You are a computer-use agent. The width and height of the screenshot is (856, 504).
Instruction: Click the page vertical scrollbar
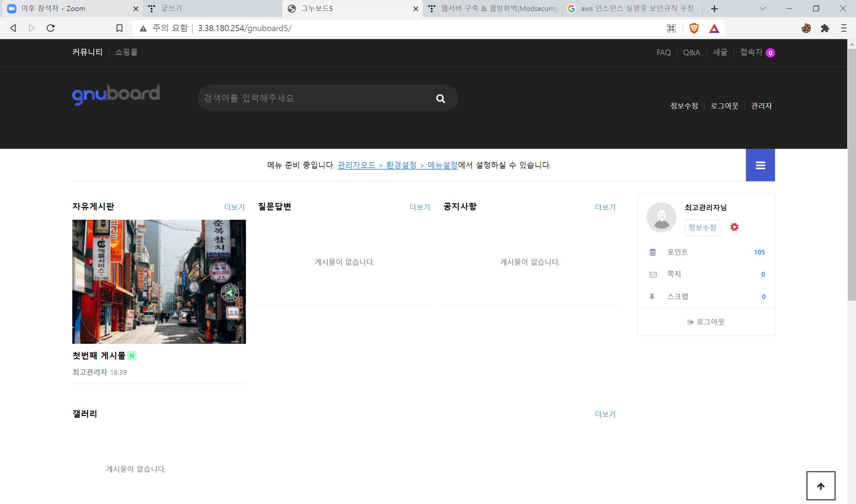pos(851,175)
